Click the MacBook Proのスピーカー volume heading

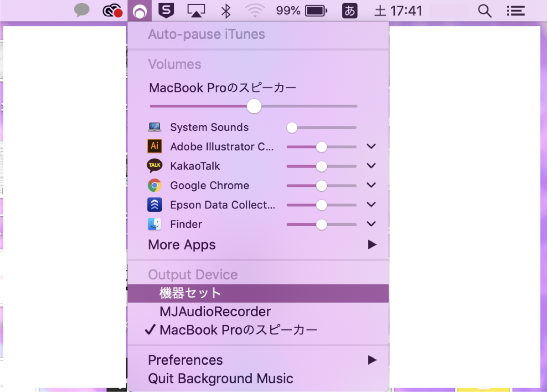[223, 87]
